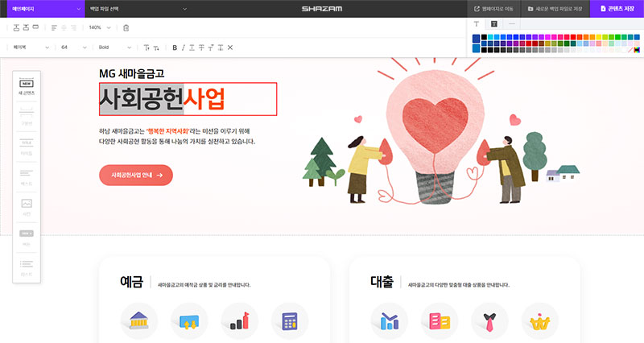The image size is (644, 343).
Task: Insert a button block from sidebar
Action: click(27, 238)
